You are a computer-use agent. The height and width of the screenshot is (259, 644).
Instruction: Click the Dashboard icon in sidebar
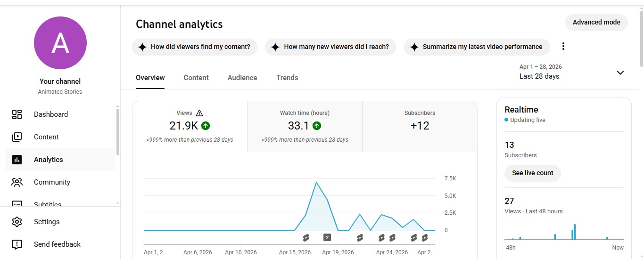(17, 114)
